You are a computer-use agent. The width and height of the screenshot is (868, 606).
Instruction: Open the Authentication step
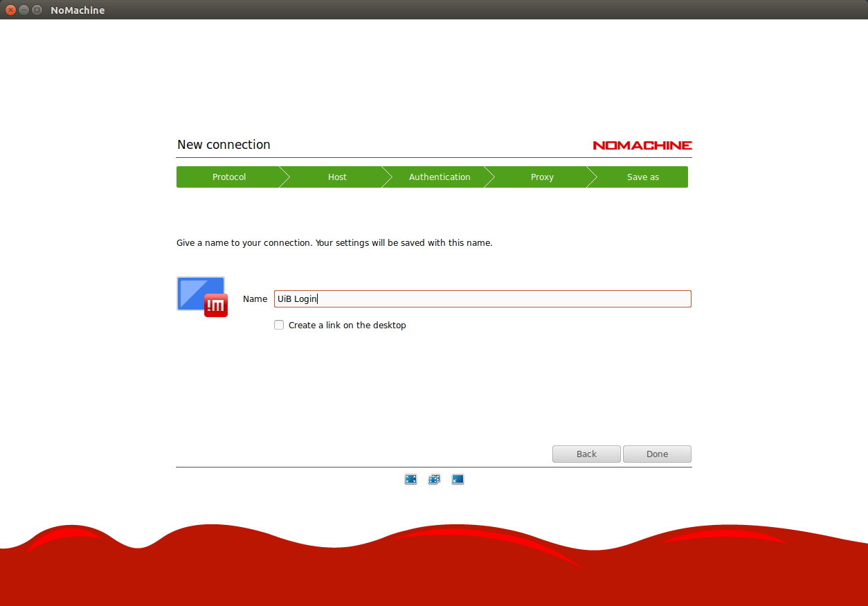tap(439, 177)
